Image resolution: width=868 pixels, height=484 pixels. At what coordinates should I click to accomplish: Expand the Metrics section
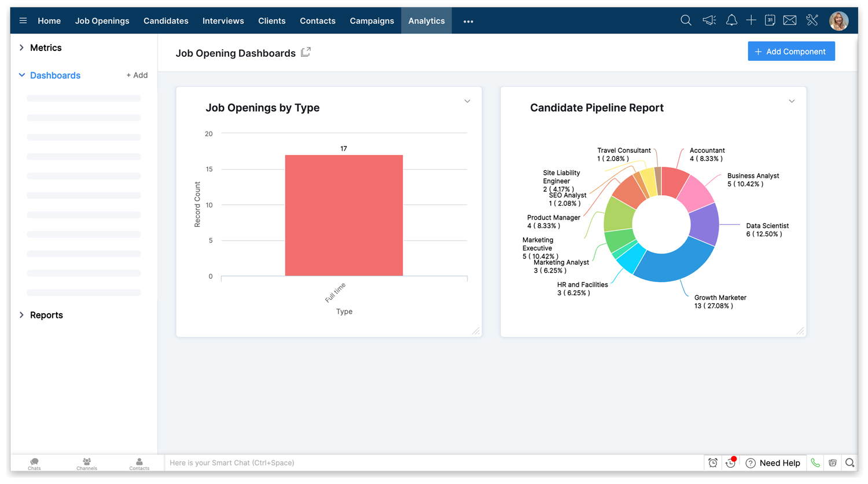coord(21,47)
